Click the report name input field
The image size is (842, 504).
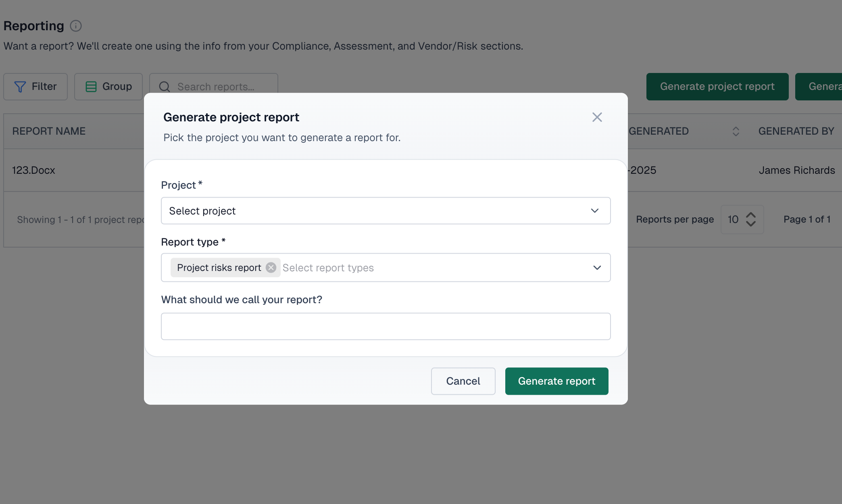386,326
